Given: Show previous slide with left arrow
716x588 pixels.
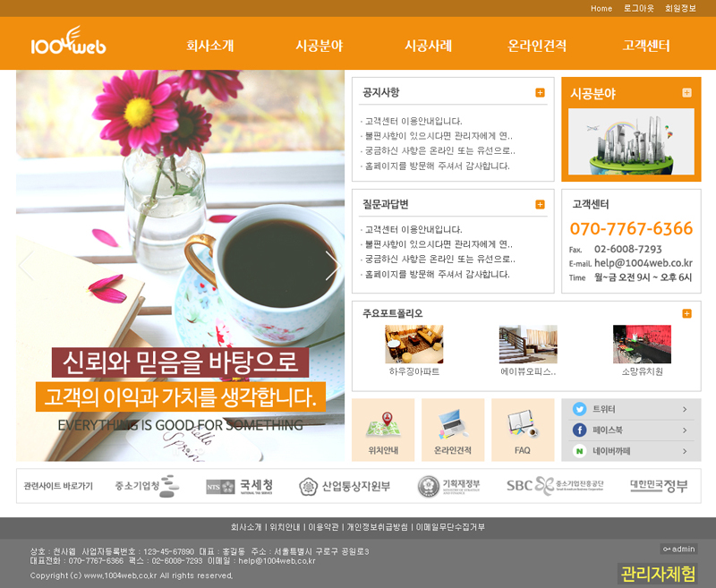Looking at the screenshot, I should pos(27,266).
